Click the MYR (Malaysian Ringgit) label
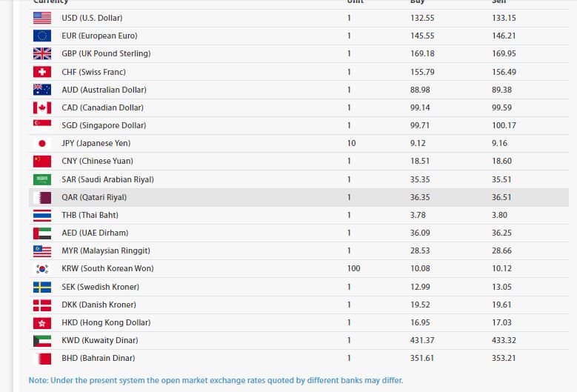The width and height of the screenshot is (577, 392). coord(106,250)
